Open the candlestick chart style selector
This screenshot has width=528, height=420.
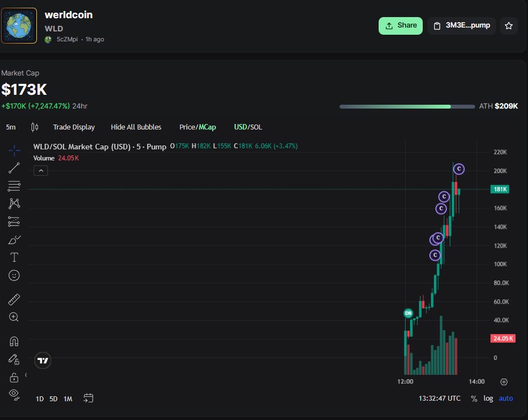34,127
